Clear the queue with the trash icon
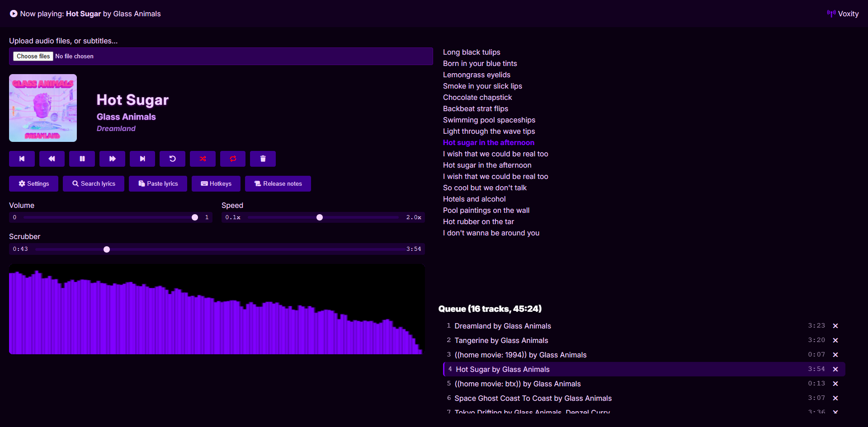The width and height of the screenshot is (868, 427). tap(263, 159)
